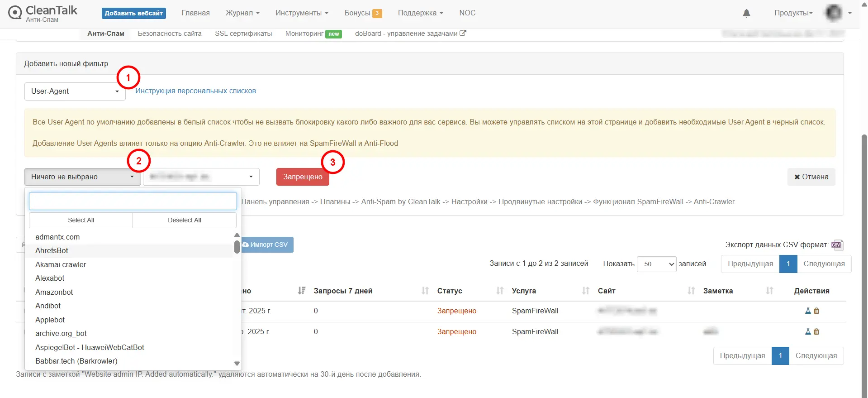Click the red Запрещено button
The image size is (868, 398).
303,177
